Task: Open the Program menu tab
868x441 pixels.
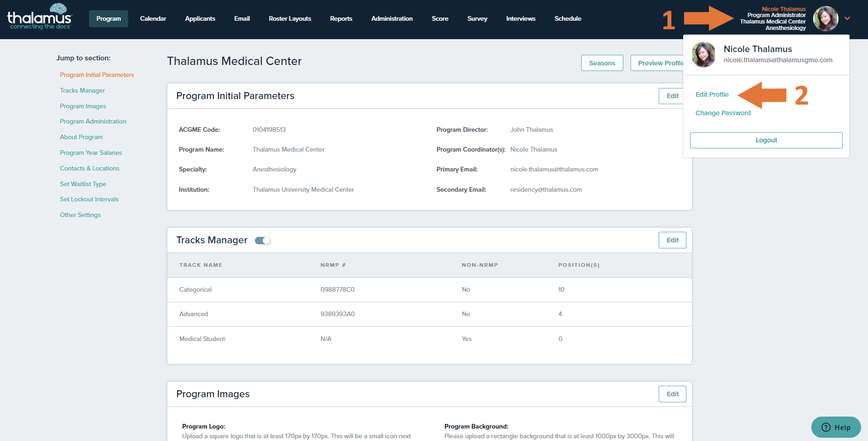Action: click(108, 18)
